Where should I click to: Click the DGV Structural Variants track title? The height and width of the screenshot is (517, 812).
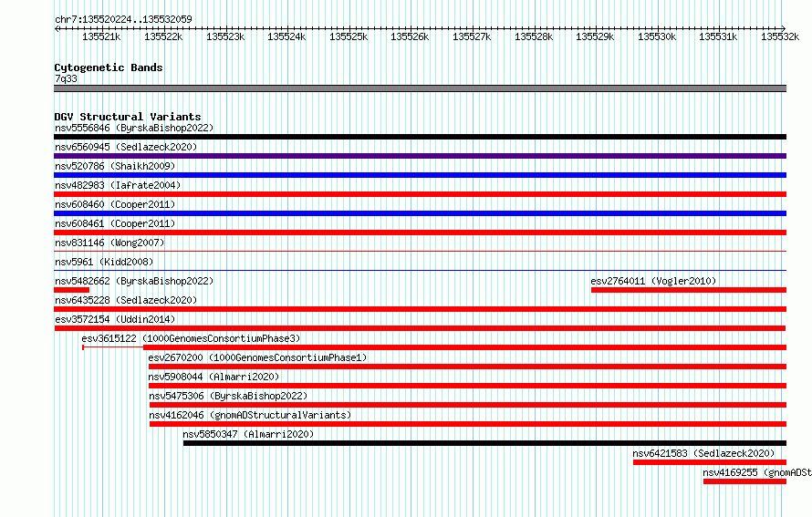coord(128,117)
